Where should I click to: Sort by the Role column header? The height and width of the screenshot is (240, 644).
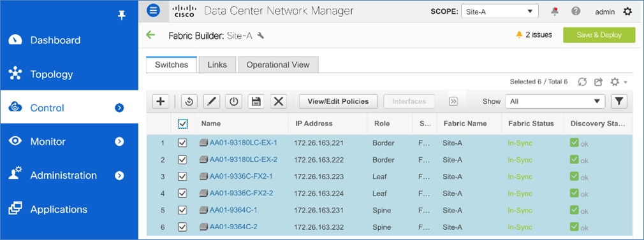(x=382, y=124)
